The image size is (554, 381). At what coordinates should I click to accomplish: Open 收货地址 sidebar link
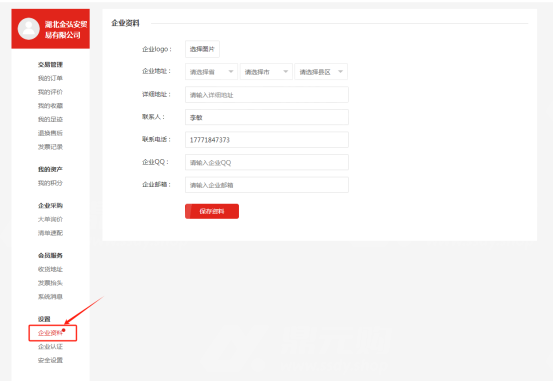[50, 269]
